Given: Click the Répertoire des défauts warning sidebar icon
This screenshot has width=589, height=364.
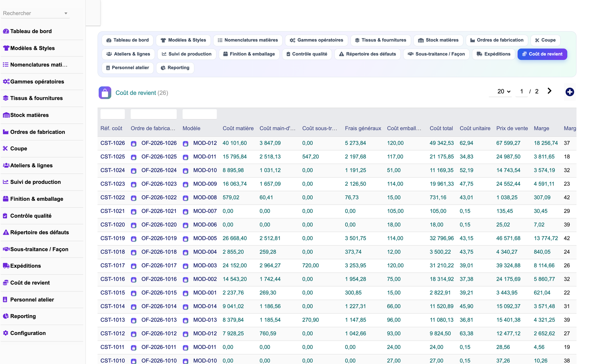Looking at the screenshot, I should tap(6, 232).
